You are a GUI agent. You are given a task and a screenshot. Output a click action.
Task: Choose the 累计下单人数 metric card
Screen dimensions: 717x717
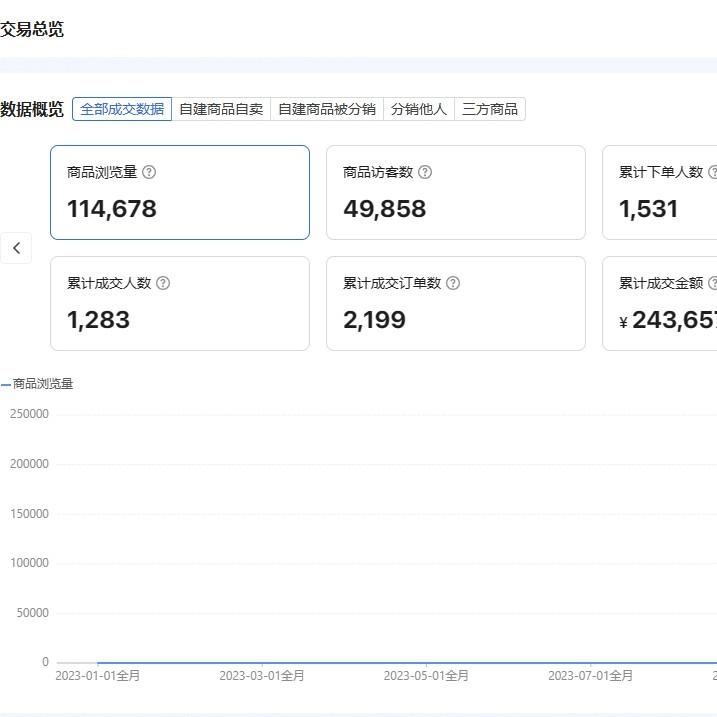coord(660,192)
